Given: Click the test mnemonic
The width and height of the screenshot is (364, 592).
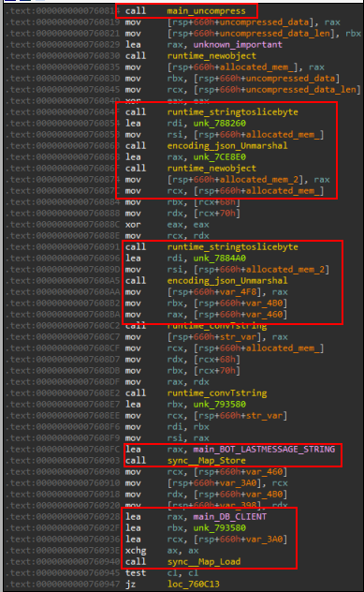Looking at the screenshot, I should pos(136,572).
